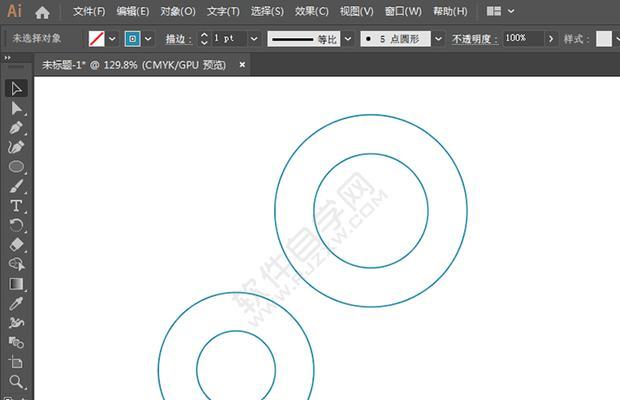Select the Paintbrush tool
This screenshot has height=400, width=620.
coord(16,186)
